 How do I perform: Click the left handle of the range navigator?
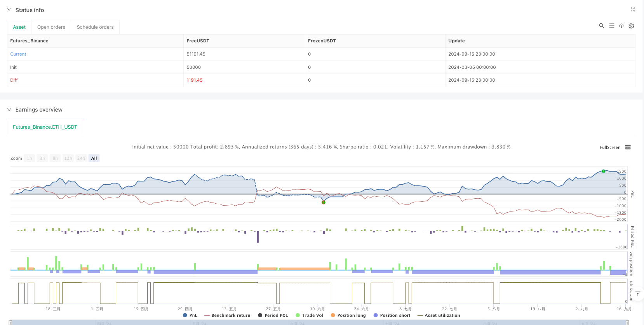pyautogui.click(x=10, y=322)
